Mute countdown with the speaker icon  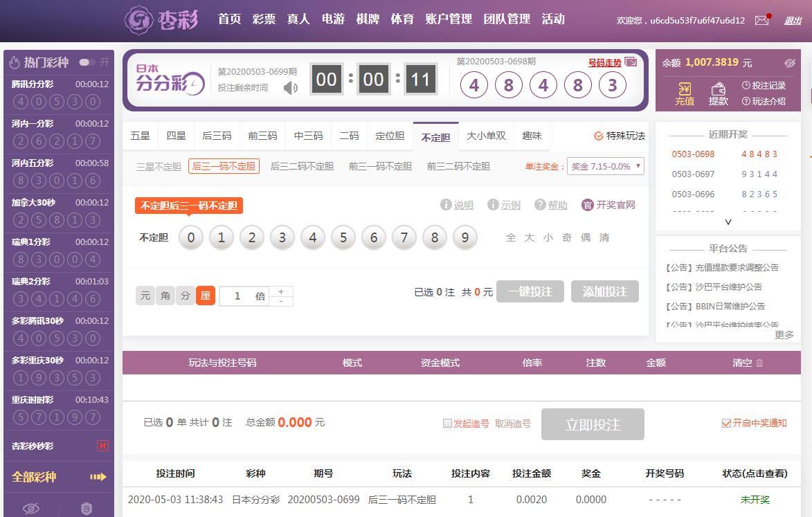click(291, 88)
